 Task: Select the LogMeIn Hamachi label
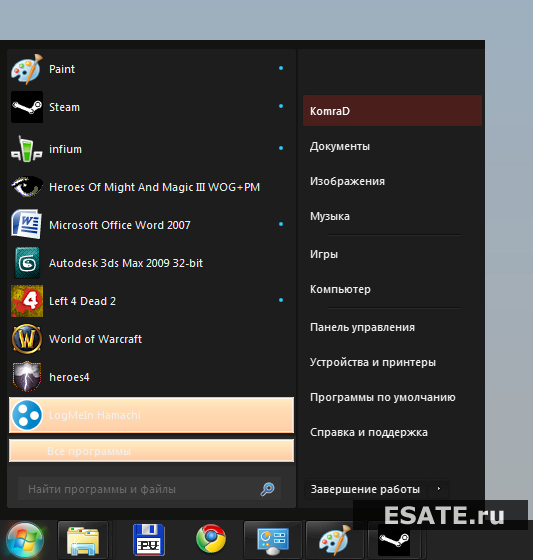tap(95, 415)
